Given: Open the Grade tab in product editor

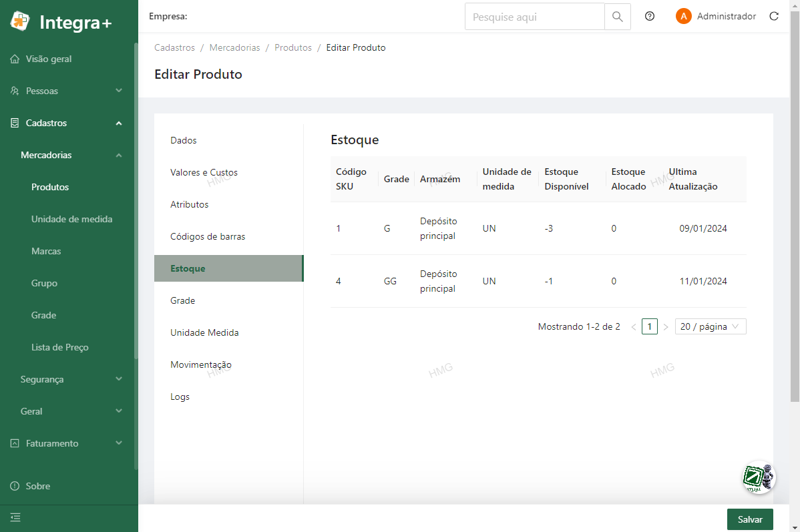Looking at the screenshot, I should (228, 300).
